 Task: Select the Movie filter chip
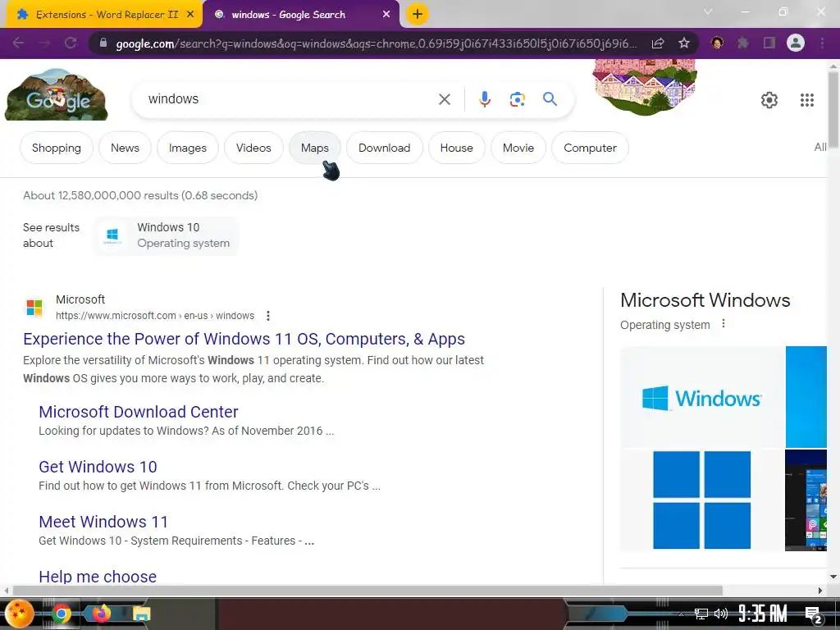518,148
